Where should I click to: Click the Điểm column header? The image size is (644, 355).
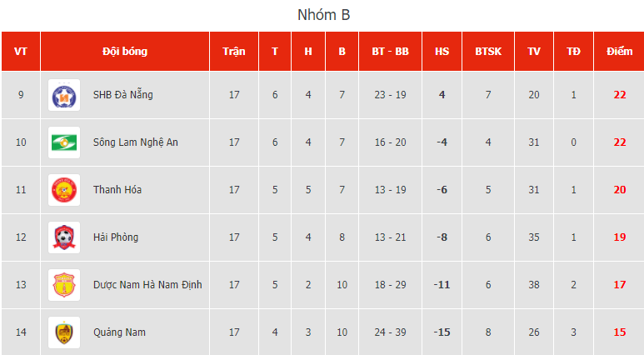tap(619, 52)
